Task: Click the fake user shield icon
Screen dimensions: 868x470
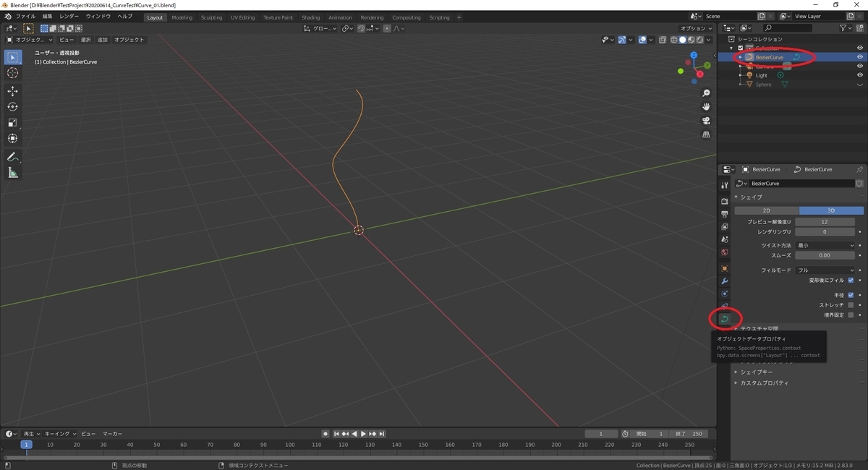Action: [859, 184]
